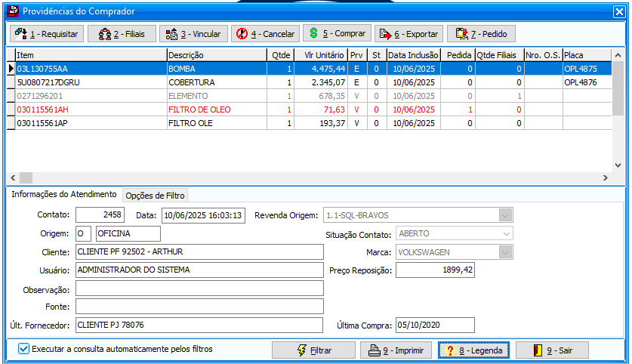Expand the Situação Contato dropdown
Screen dimensions: 632x364
[x=506, y=234]
